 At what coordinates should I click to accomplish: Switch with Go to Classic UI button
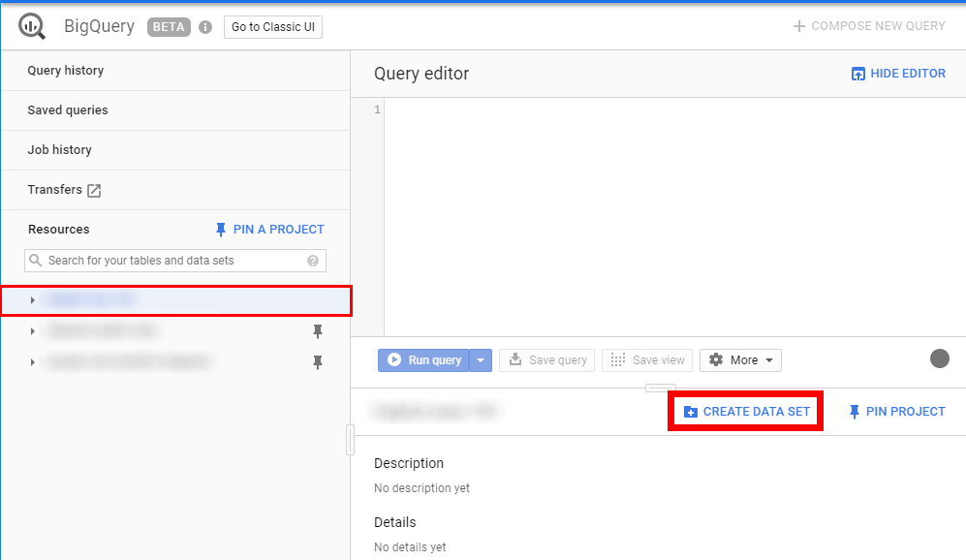tap(273, 27)
